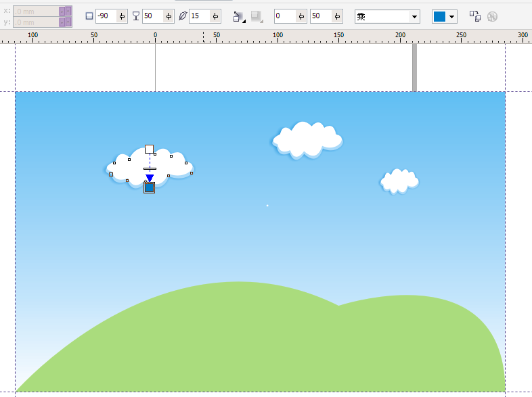This screenshot has width=532, height=397.
Task: Click the copy drop shadow properties icon
Action: click(x=475, y=16)
